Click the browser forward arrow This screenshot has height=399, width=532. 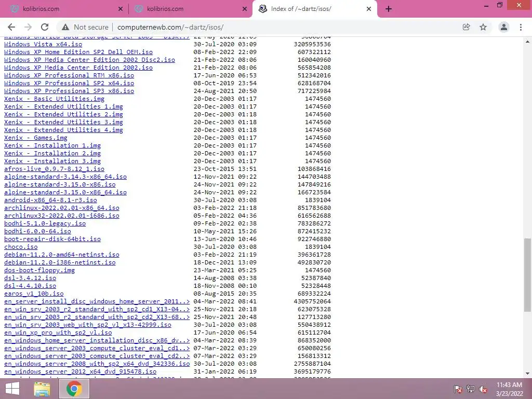click(x=28, y=27)
